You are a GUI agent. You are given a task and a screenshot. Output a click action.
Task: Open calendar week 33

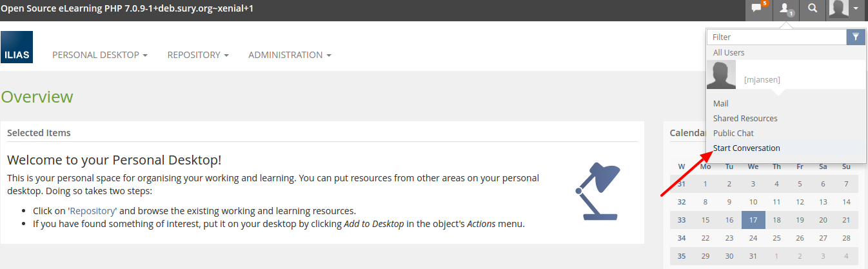[682, 220]
